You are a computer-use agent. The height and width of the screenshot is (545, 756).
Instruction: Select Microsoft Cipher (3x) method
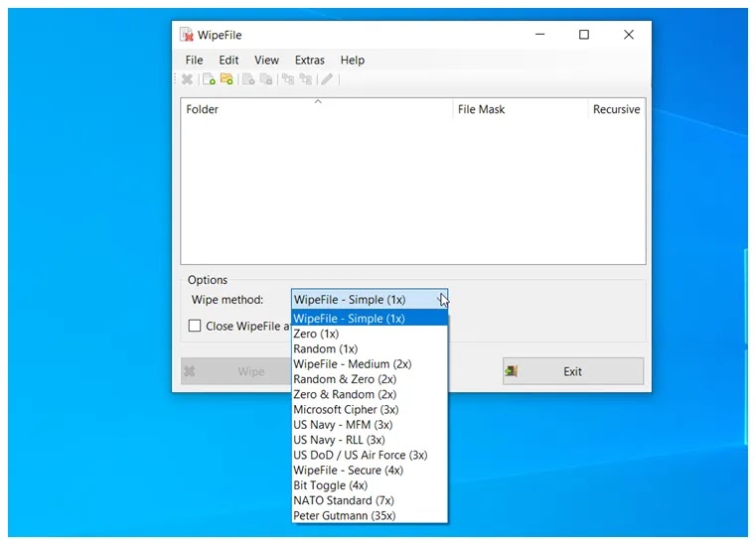pyautogui.click(x=370, y=410)
